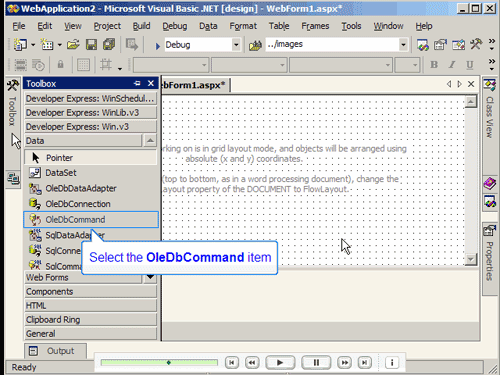This screenshot has width=500, height=375.
Task: Open the Developer Express: Win.v3 tab
Action: (x=90, y=127)
